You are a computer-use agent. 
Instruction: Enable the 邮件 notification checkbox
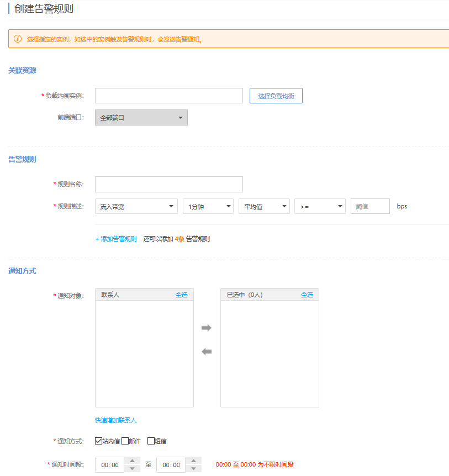pos(125,441)
